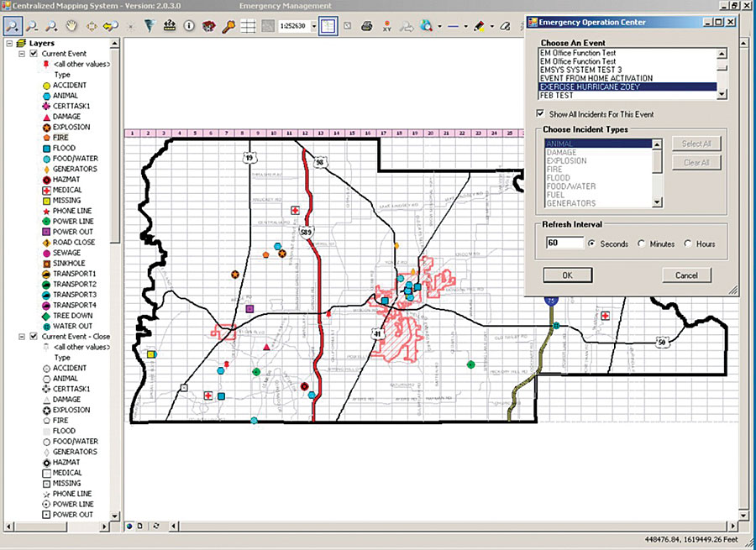Click the Clear All button
The height and width of the screenshot is (550, 756).
(x=696, y=162)
